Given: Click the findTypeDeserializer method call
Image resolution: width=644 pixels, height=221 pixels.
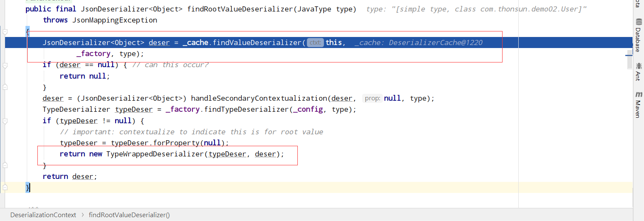Looking at the screenshot, I should [246, 109].
